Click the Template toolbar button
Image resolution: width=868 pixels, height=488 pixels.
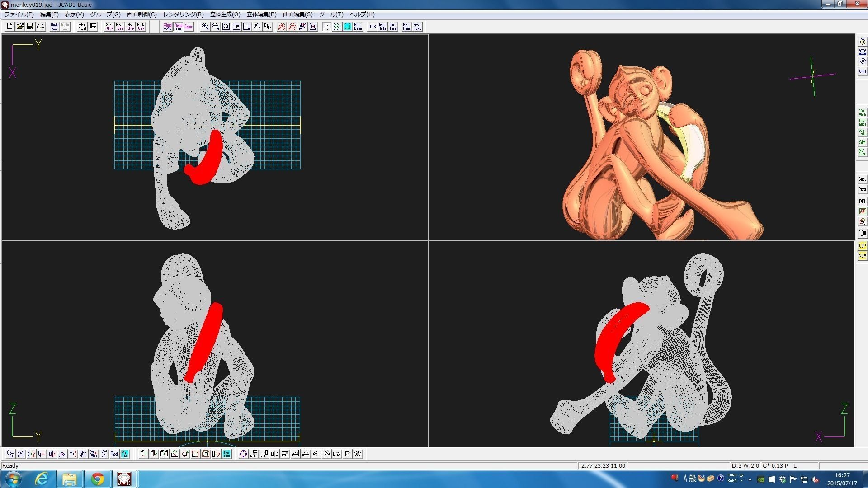(x=382, y=27)
